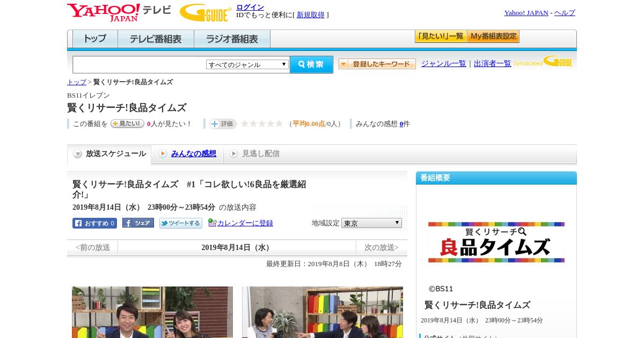Select the 放送スケジュール tab
Screen dimensions: 644x338
pyautogui.click(x=109, y=154)
